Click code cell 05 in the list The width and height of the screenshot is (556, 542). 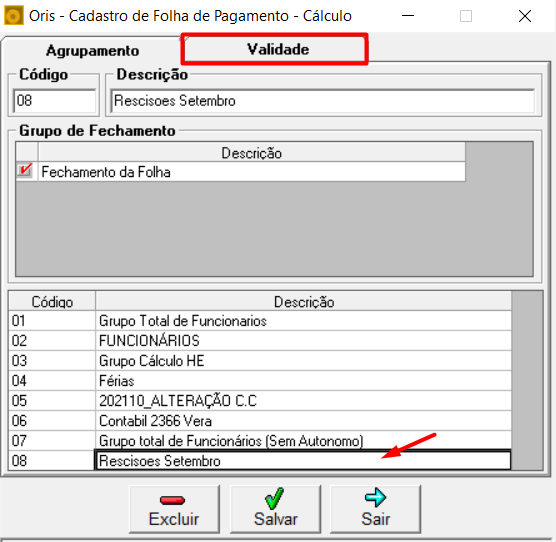coord(52,401)
